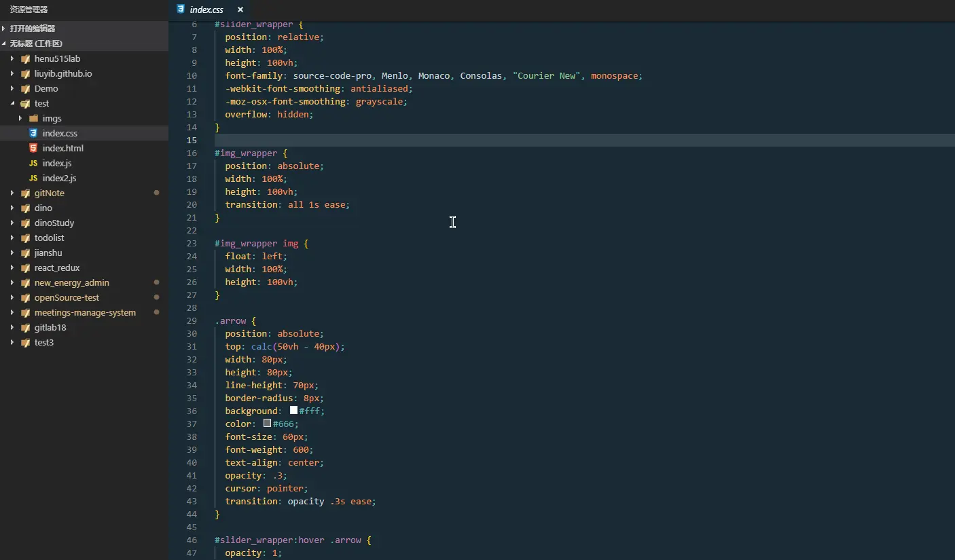Collapse the 无标题 (工作区) workspace section
Viewport: 955px width, 560px height.
click(x=5, y=43)
